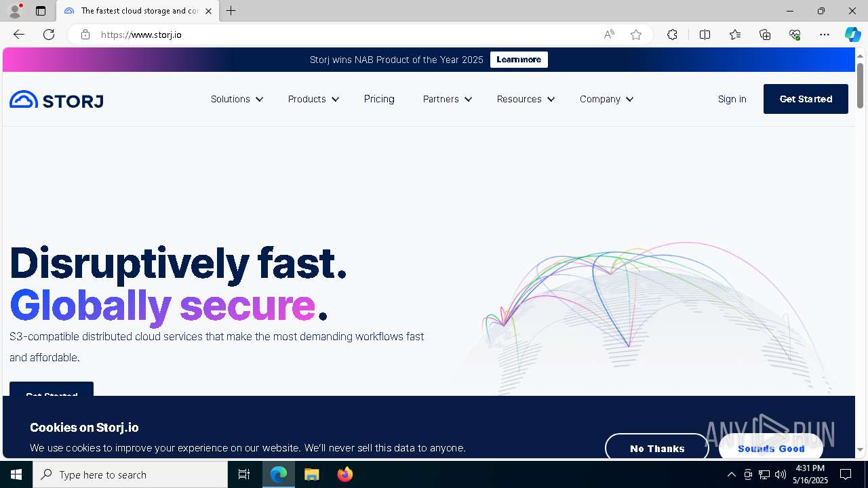This screenshot has width=868, height=488.
Task: Expand the Company menu
Action: [606, 99]
